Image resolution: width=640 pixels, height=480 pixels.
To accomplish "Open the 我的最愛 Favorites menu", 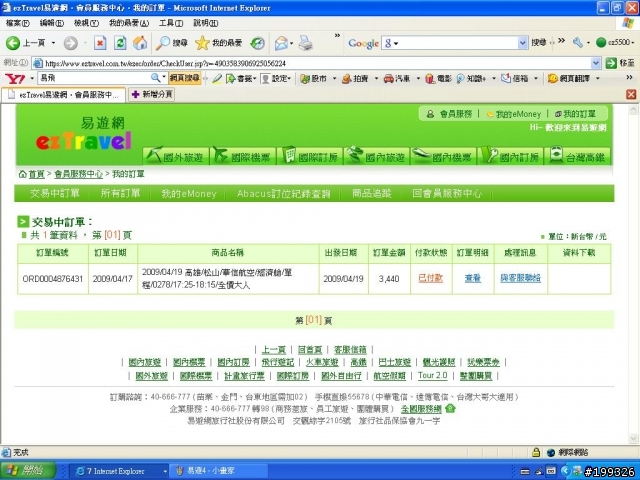I will pos(129,23).
